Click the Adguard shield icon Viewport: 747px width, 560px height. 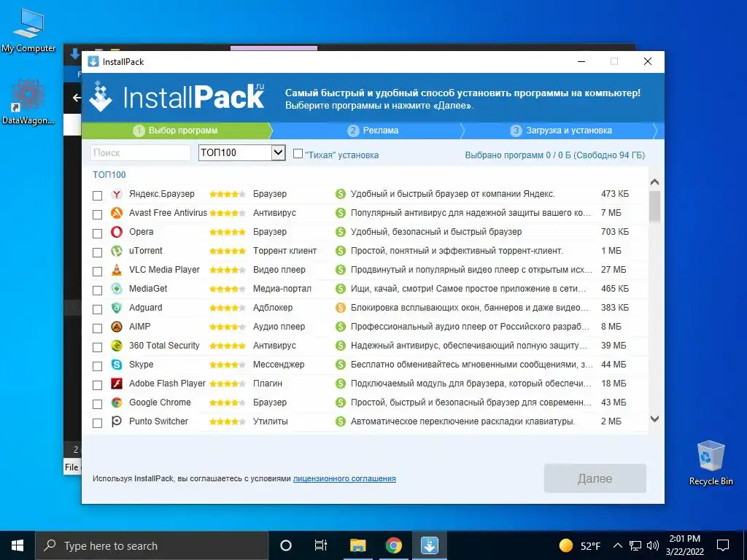(117, 308)
